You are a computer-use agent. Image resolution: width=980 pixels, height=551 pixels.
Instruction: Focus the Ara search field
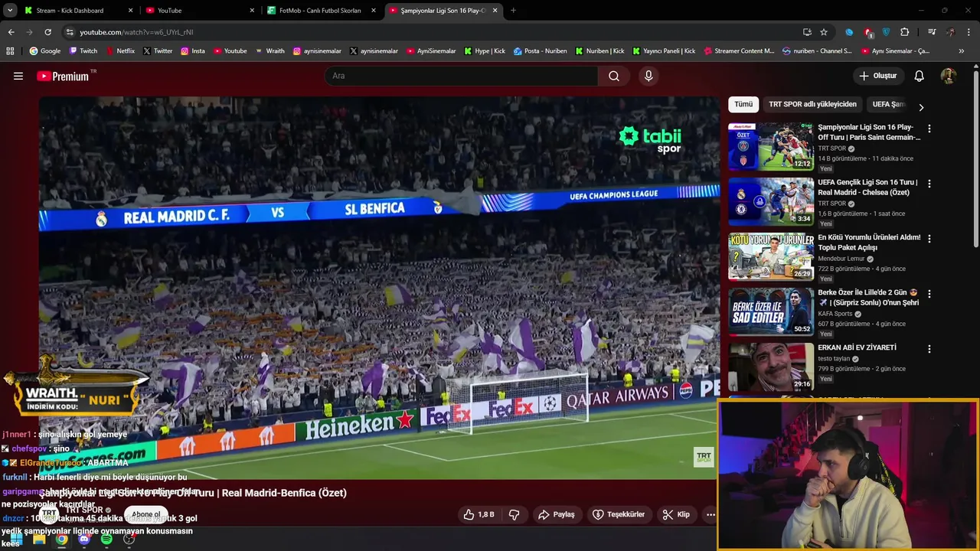[x=462, y=76]
